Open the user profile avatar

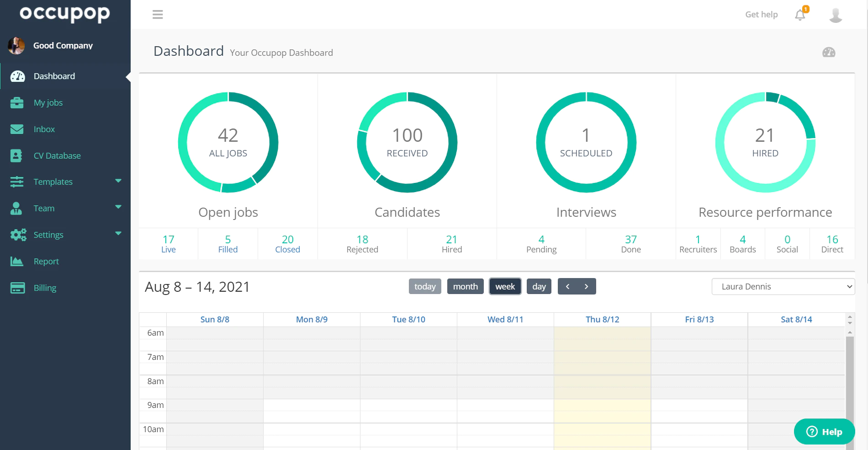836,15
